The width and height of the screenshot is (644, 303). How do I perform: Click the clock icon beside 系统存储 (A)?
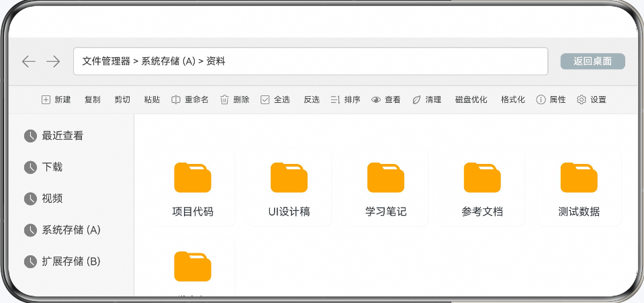pos(30,230)
